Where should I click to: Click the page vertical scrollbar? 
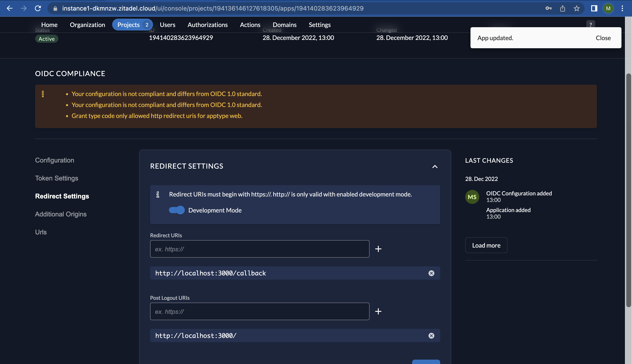tap(628, 190)
